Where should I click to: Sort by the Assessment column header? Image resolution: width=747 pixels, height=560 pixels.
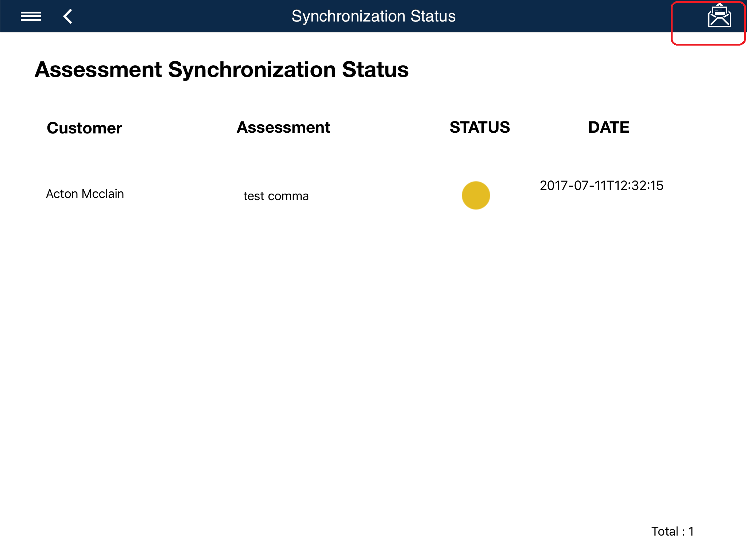pos(283,127)
